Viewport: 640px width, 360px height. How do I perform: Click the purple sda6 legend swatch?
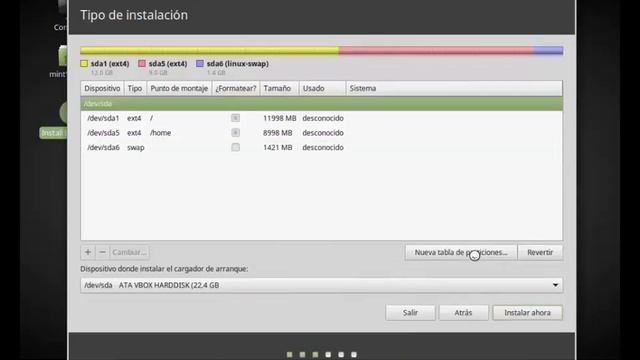coord(200,64)
